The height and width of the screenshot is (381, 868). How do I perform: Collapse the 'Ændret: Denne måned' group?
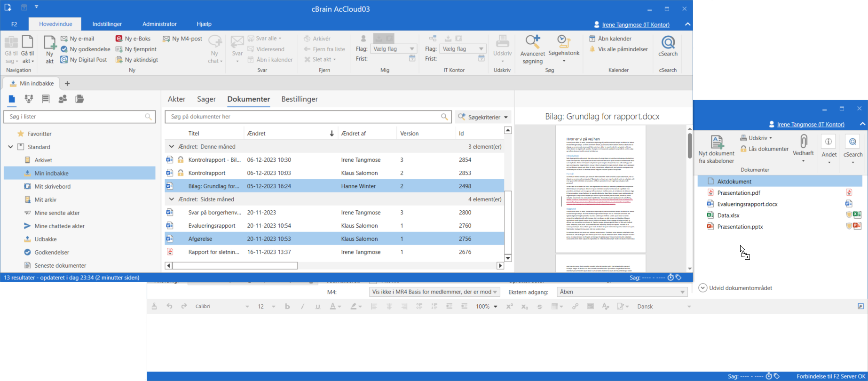(172, 147)
